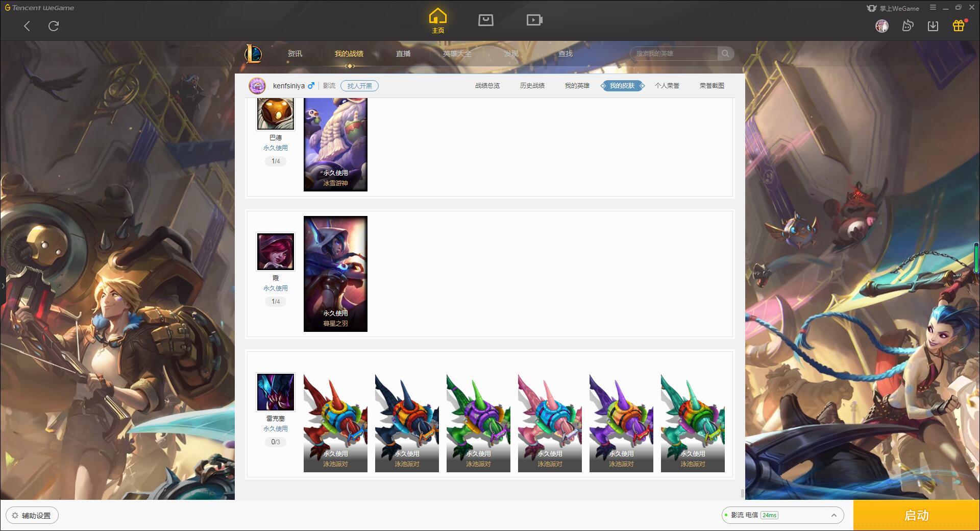Expand the 影流 电信 server dropdown

tap(782, 515)
